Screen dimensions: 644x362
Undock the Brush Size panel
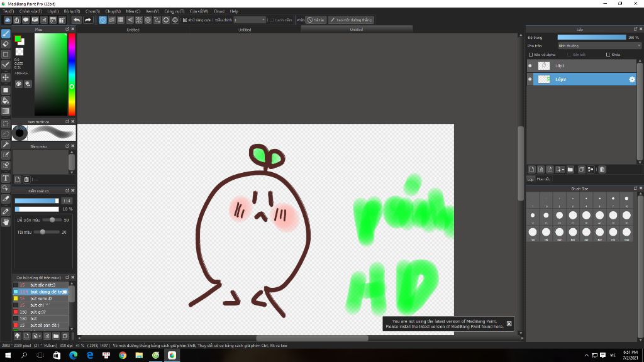[635, 189]
